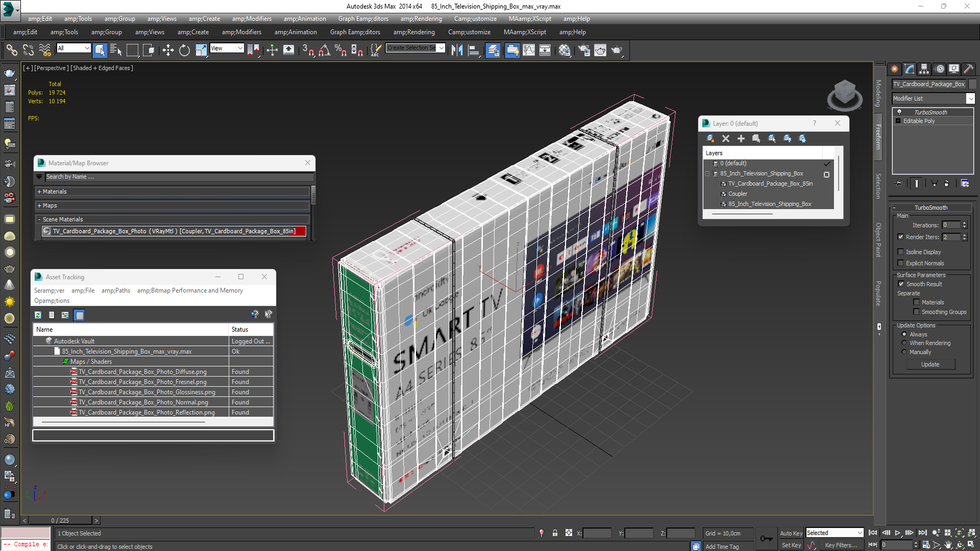Collapse 85_Inch_Television_Shipping_Box layer
This screenshot has height=551, width=980.
[707, 173]
